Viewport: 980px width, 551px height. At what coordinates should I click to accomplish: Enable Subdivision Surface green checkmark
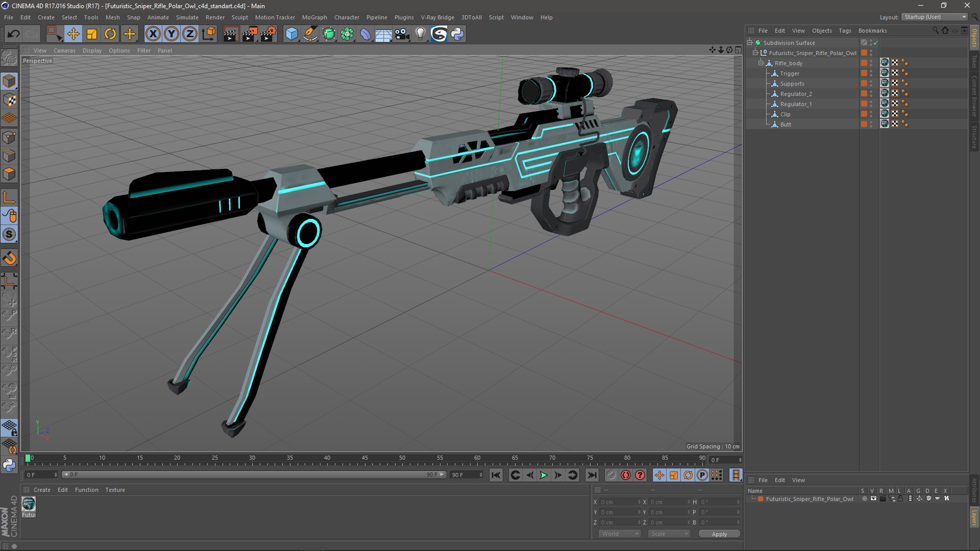876,43
